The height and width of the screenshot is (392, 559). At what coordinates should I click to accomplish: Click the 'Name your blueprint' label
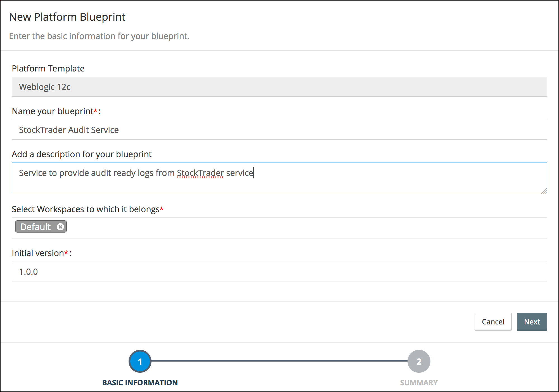click(x=53, y=111)
